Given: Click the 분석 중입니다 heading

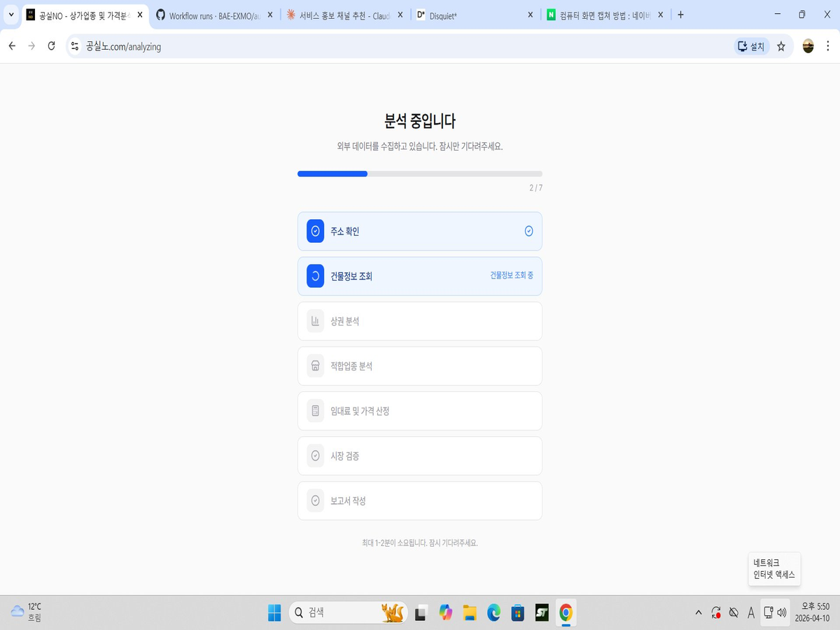Looking at the screenshot, I should [420, 121].
